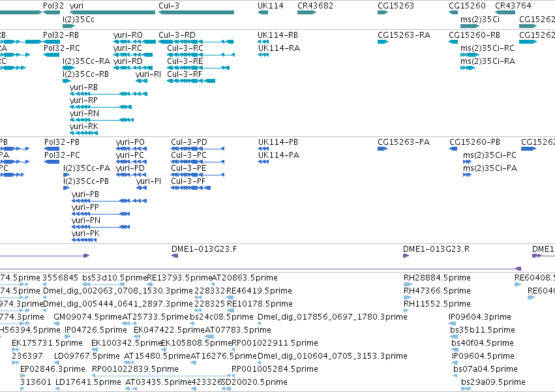Click the ms(2)35Ci gene label
This screenshot has height=392, width=555.
pyautogui.click(x=480, y=19)
